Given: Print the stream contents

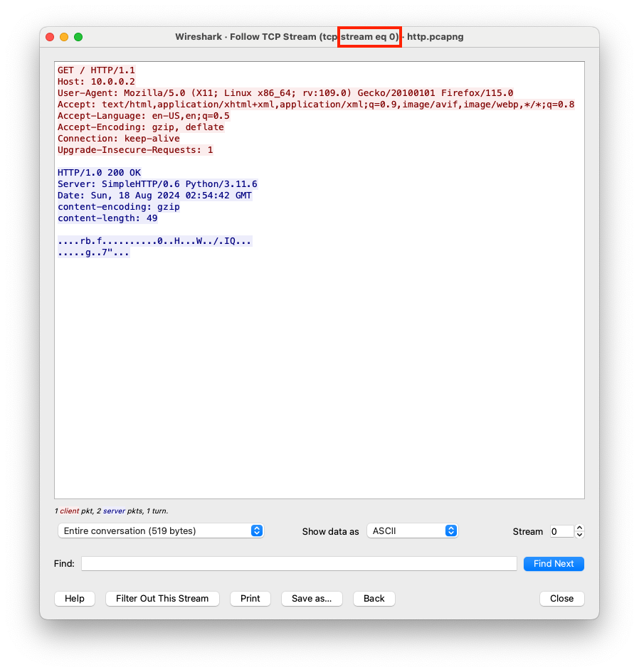Looking at the screenshot, I should 250,599.
